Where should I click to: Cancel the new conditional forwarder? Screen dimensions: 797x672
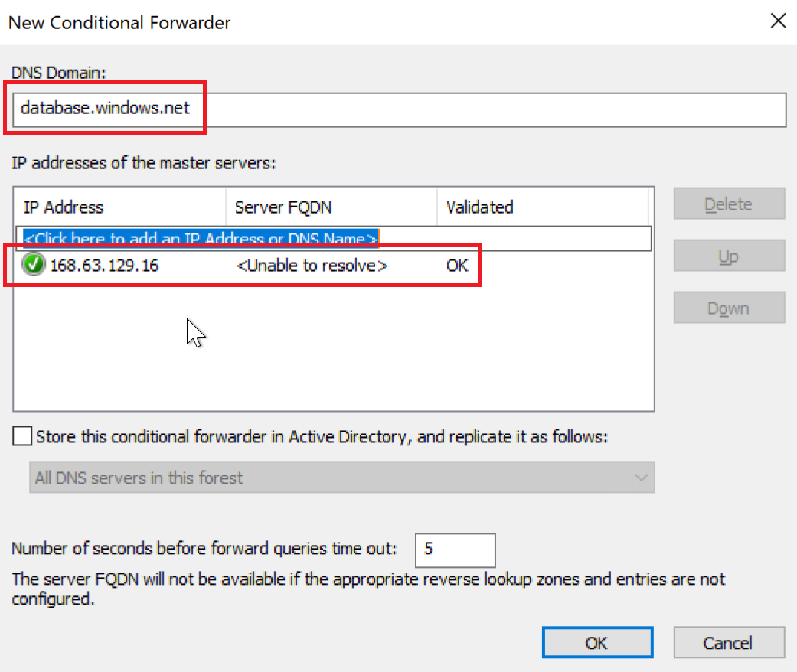tap(729, 643)
